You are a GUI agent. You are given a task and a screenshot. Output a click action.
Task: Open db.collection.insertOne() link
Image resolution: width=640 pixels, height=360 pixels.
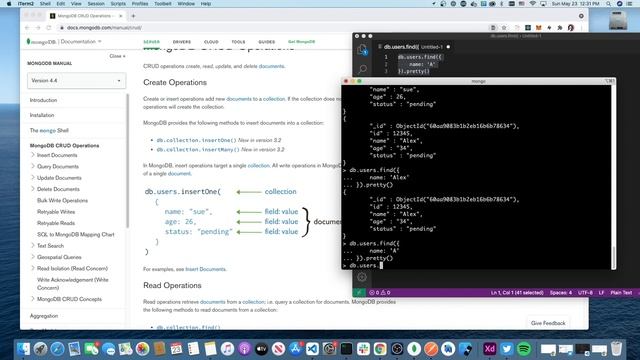click(x=196, y=140)
